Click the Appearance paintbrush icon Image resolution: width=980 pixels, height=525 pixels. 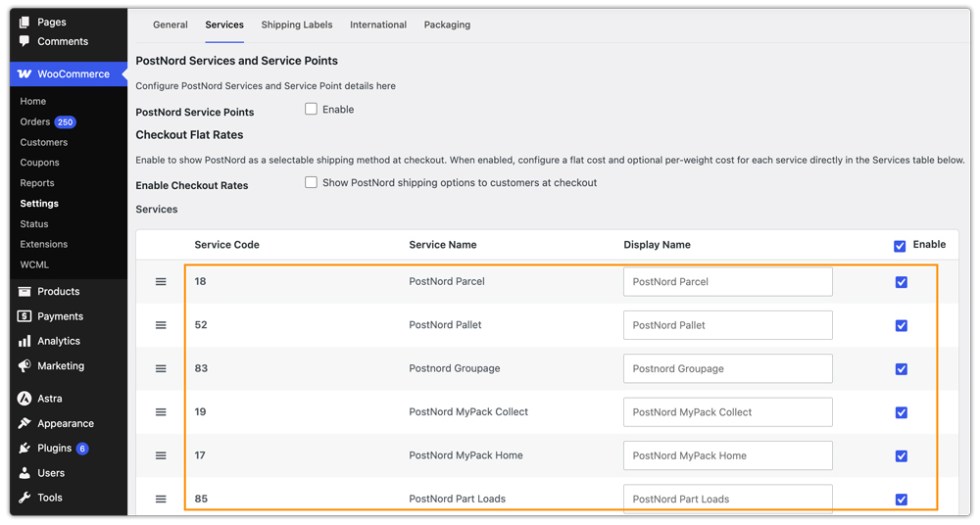[x=24, y=423]
